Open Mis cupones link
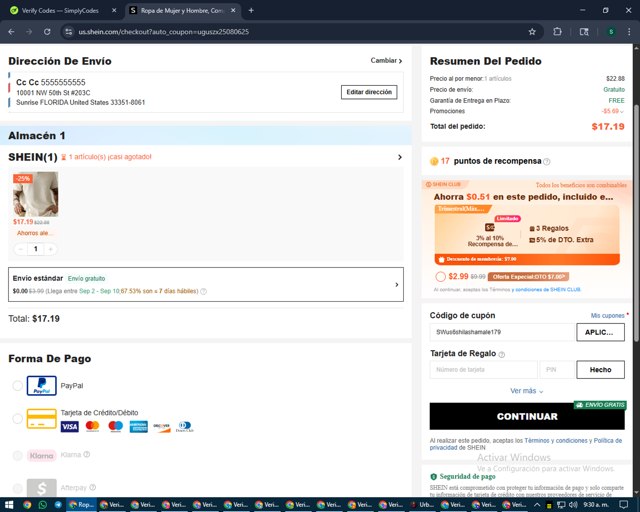 pos(607,316)
